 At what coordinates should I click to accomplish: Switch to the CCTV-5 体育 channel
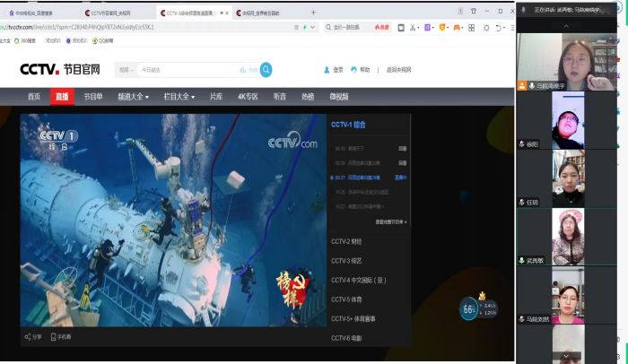click(x=346, y=299)
